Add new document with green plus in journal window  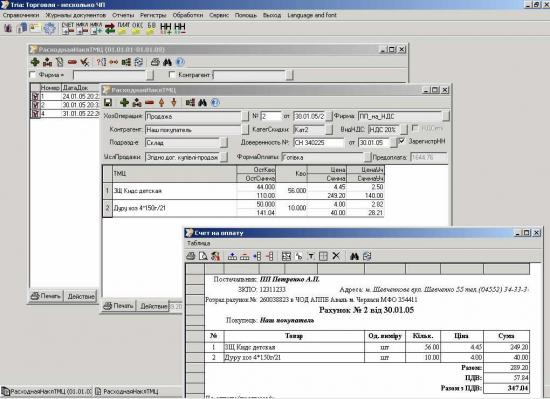[35, 62]
